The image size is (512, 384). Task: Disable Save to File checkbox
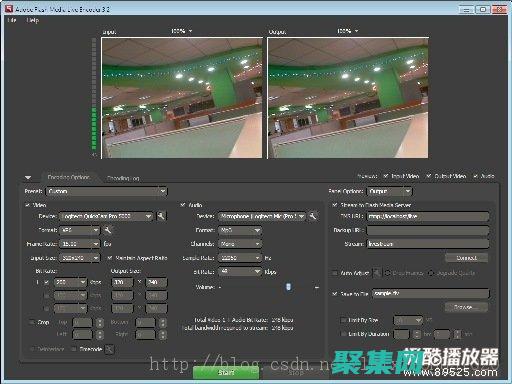click(x=335, y=294)
